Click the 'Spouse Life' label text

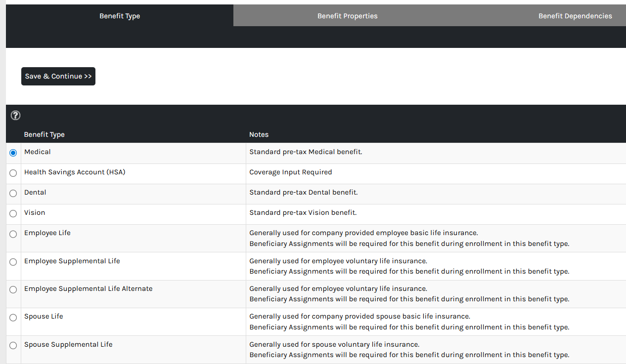click(x=44, y=316)
